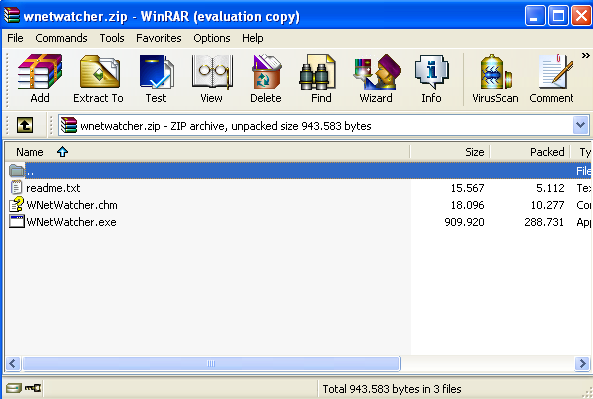Click the Add toolbar icon

pyautogui.click(x=40, y=79)
